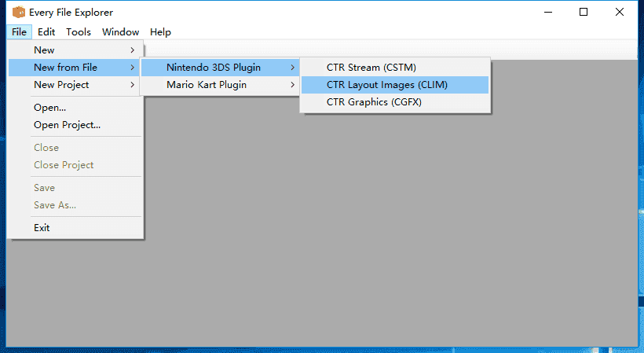Choose Open Project... menu entry
This screenshot has height=353, width=644.
pyautogui.click(x=75, y=125)
